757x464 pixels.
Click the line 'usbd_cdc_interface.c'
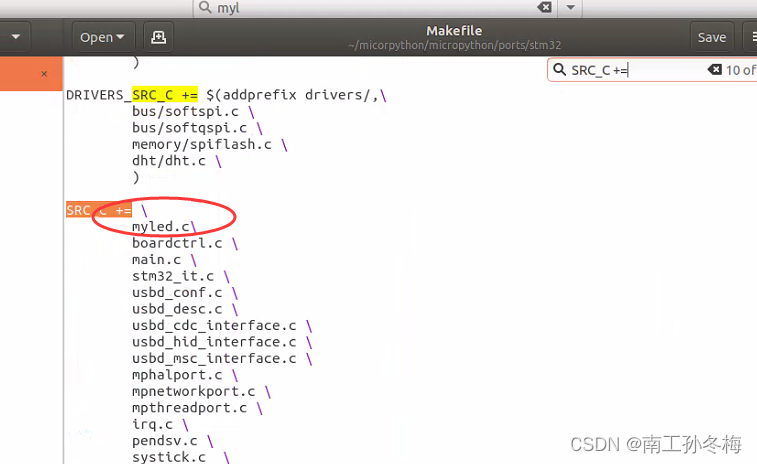[214, 325]
